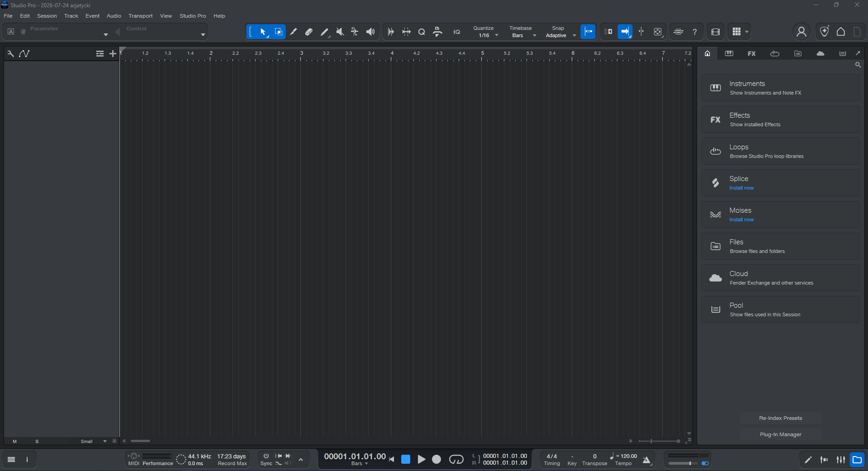Select the Bend tool
868x471 pixels.
click(x=355, y=32)
